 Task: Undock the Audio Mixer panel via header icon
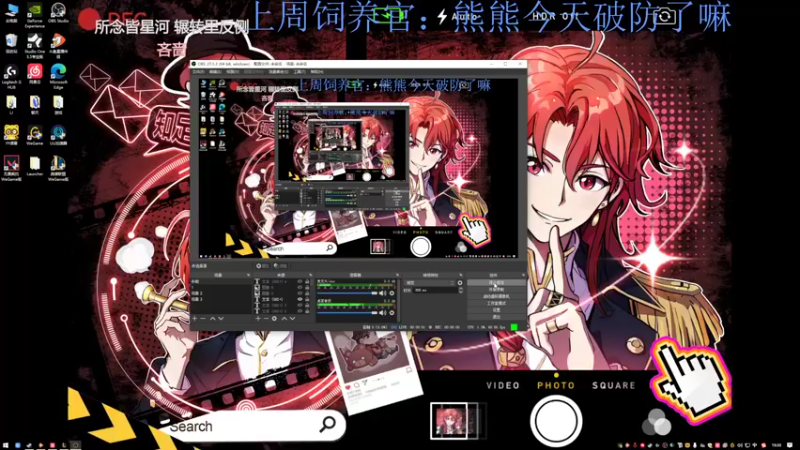(x=397, y=275)
